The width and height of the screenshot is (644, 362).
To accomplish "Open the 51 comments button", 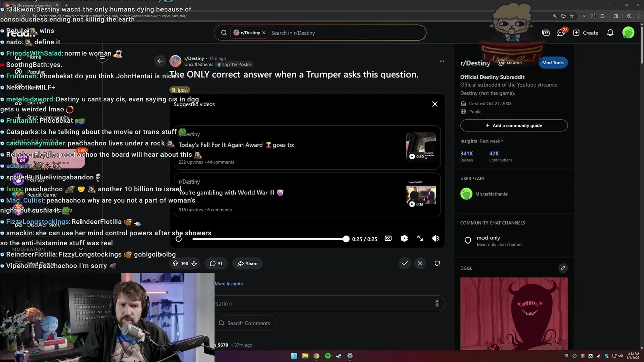I will 216,263.
